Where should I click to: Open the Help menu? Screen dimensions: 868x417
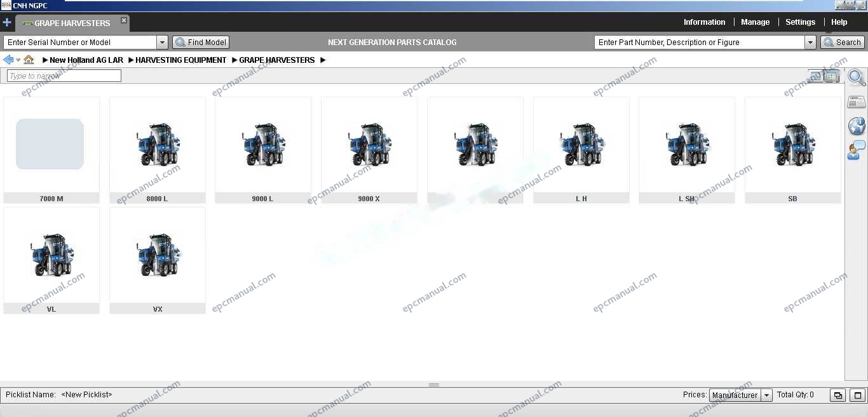point(839,22)
